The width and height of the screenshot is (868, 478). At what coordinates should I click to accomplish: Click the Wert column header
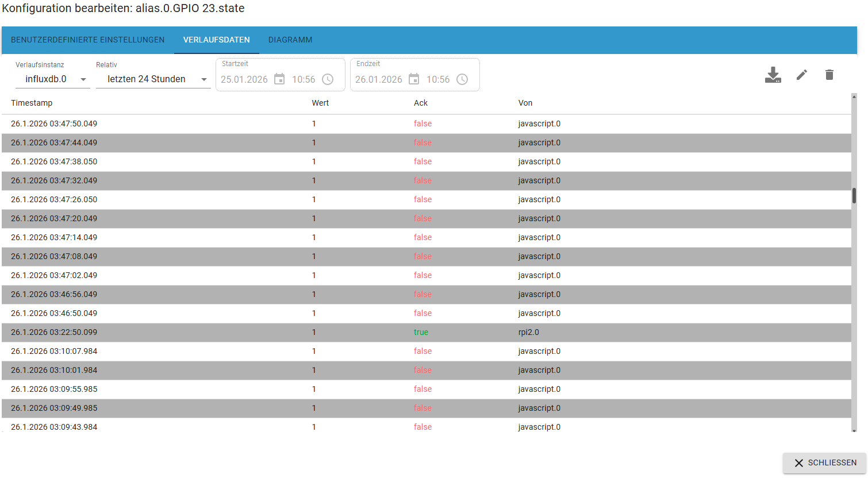[320, 103]
